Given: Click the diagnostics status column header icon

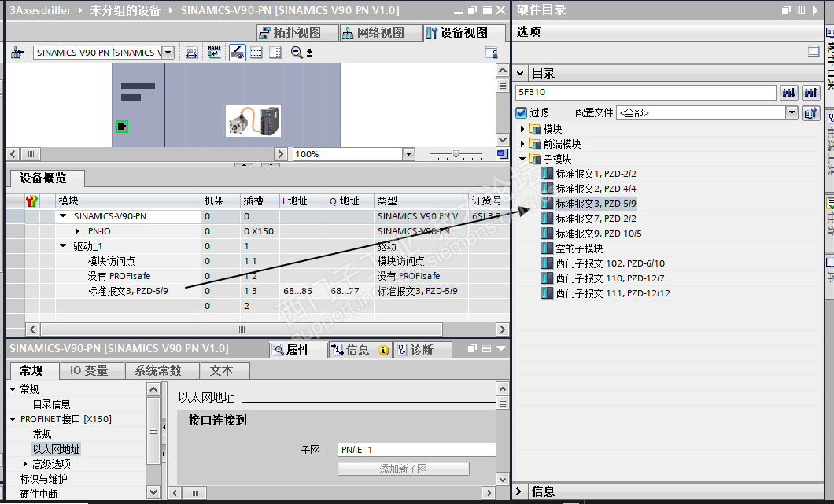Looking at the screenshot, I should pyautogui.click(x=31, y=201).
